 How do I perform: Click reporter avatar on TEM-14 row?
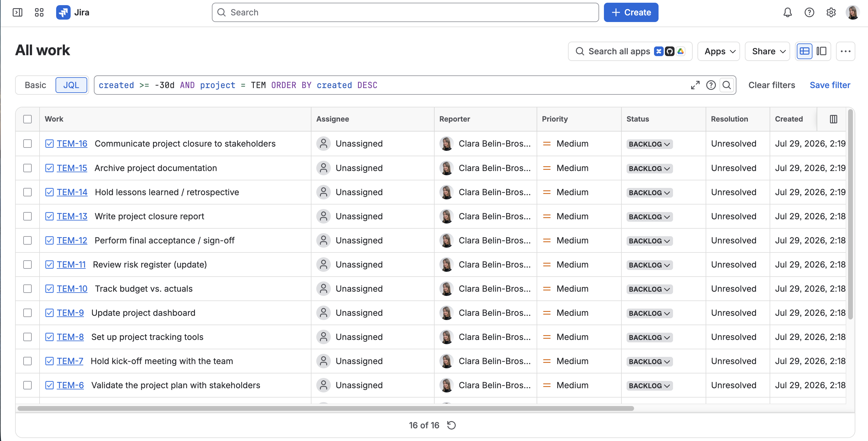446,192
